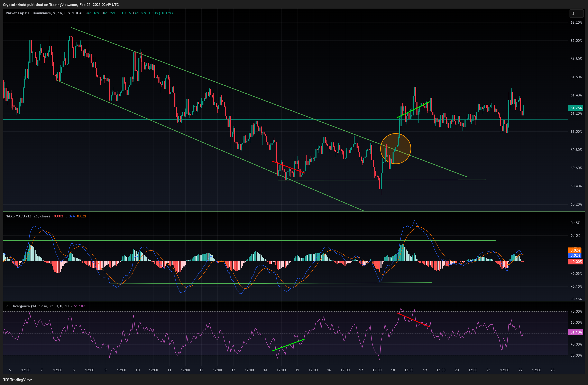Click the 62.00% price axis label
Viewport: 588px width, 385px height.
576,40
